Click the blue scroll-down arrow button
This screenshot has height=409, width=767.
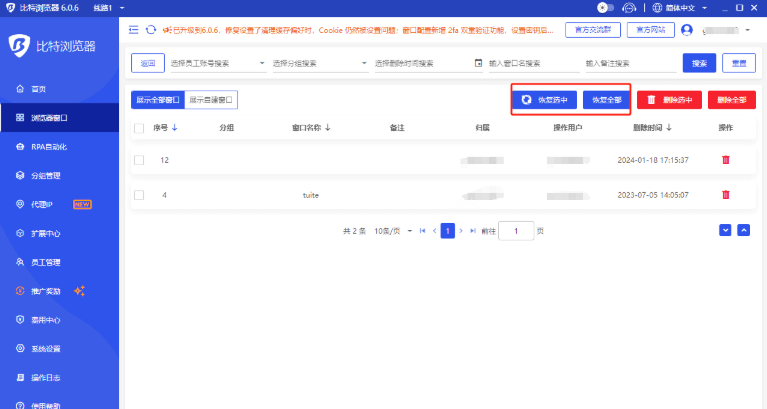pos(725,230)
